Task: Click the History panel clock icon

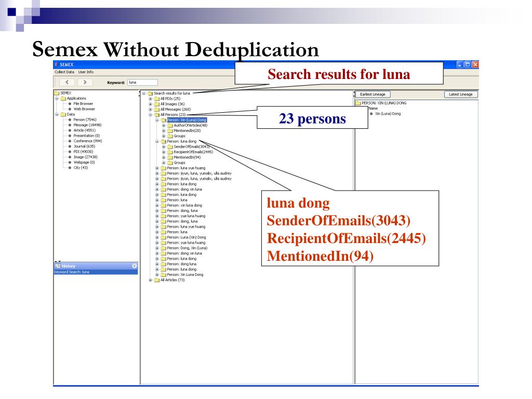Action: (58, 266)
